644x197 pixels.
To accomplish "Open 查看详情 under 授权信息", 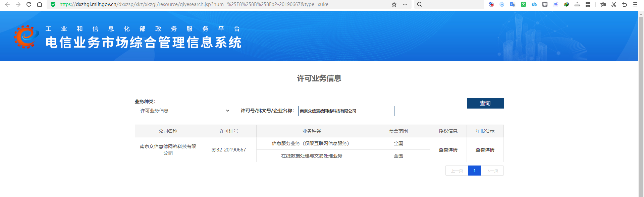I will tap(448, 150).
